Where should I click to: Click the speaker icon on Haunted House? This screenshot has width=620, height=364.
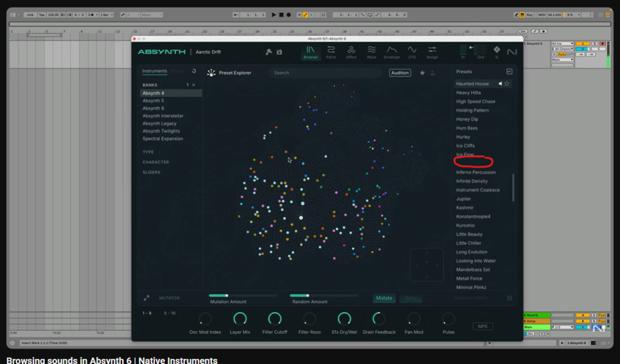tap(500, 84)
